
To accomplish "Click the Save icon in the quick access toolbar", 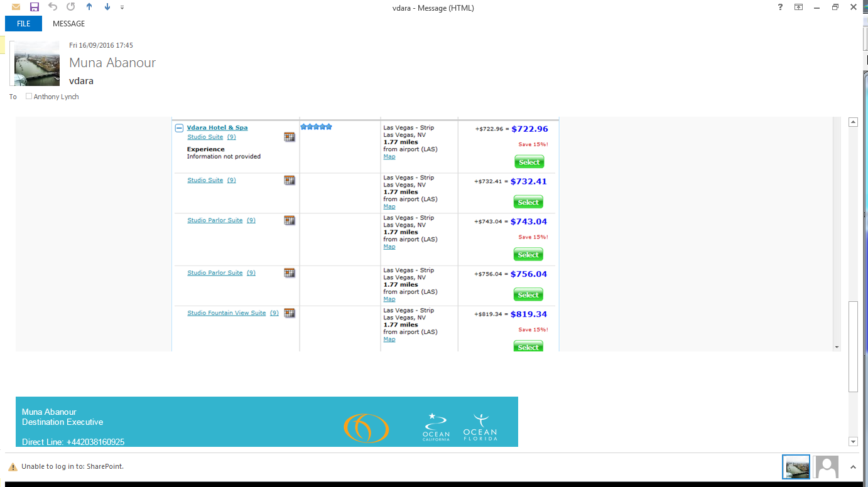I will 35,7.
